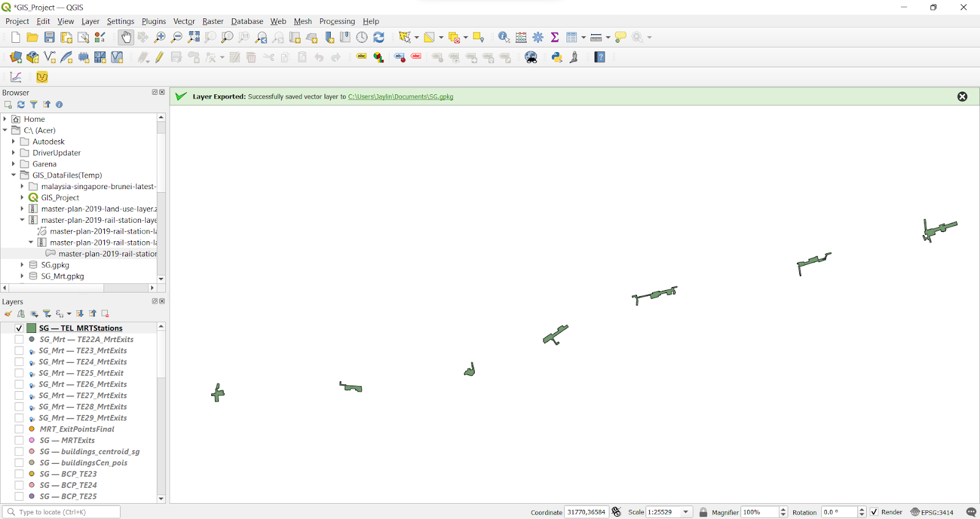Image resolution: width=980 pixels, height=519 pixels.
Task: Open the Statistical Summary sigma icon
Action: pos(555,37)
